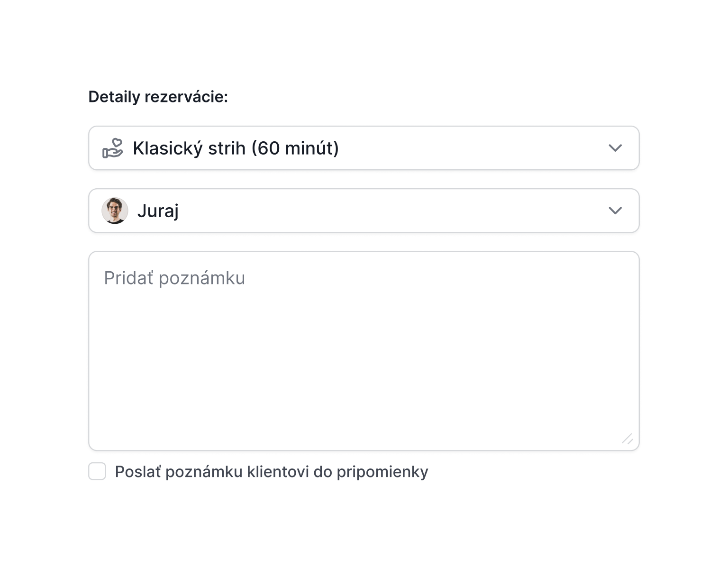Viewport: 728px width, 569px height.
Task: Open the staff member dropdown
Action: click(363, 211)
